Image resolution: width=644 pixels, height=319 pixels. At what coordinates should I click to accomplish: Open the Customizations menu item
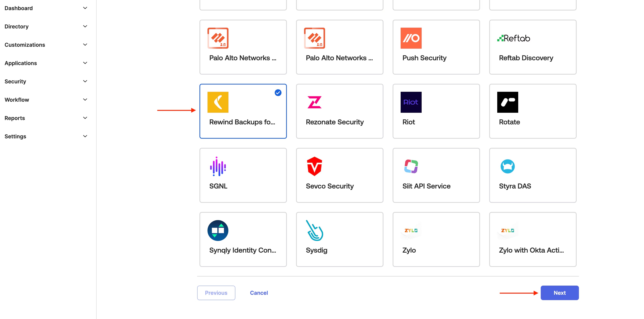25,45
